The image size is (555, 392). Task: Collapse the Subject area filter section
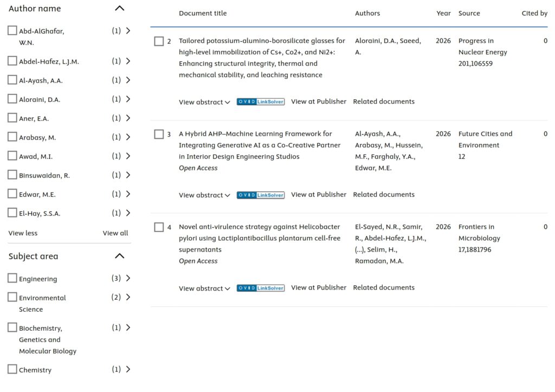point(120,256)
